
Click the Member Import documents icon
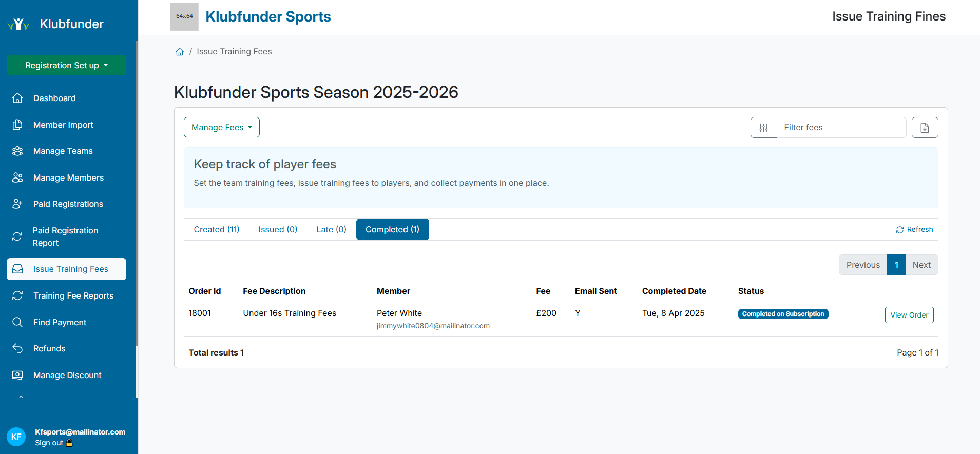coord(17,125)
